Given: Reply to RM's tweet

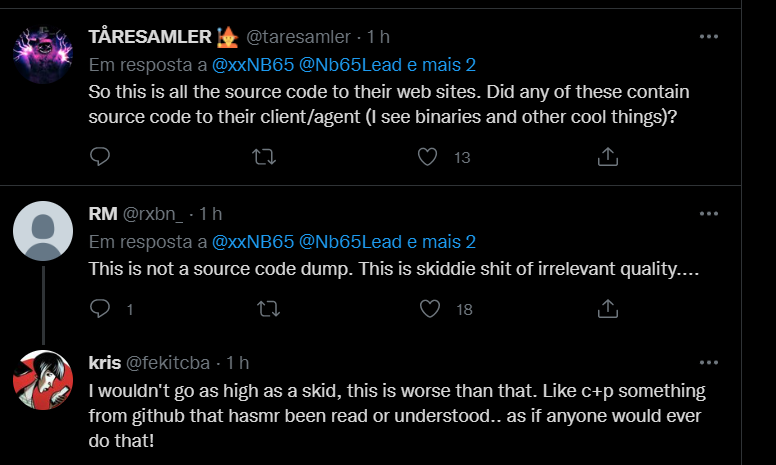Looking at the screenshot, I should click(x=99, y=309).
